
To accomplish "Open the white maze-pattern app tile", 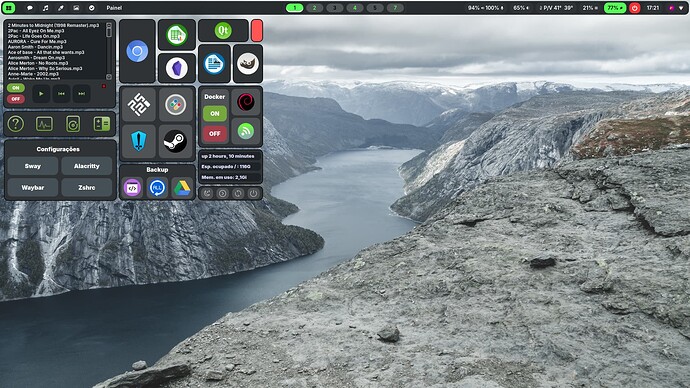I will pyautogui.click(x=139, y=105).
